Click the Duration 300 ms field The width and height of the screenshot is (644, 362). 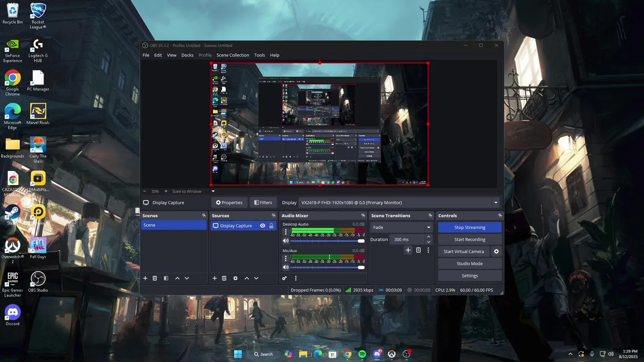pyautogui.click(x=408, y=239)
